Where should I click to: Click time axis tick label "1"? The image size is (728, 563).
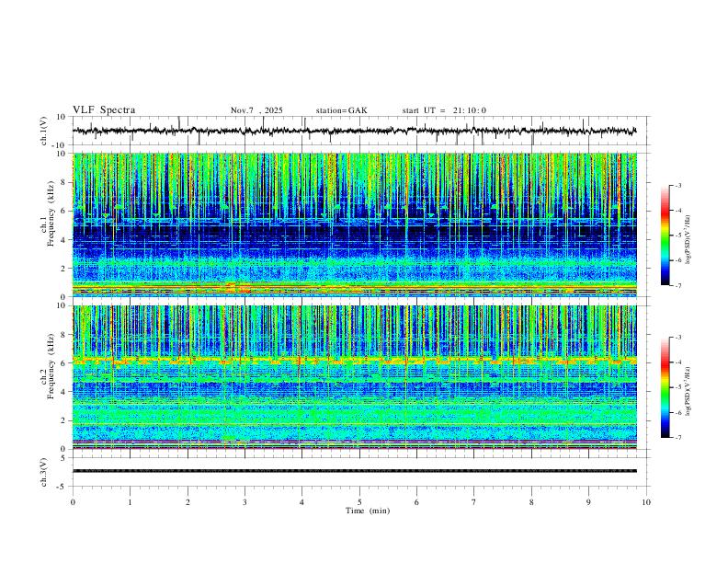(130, 502)
